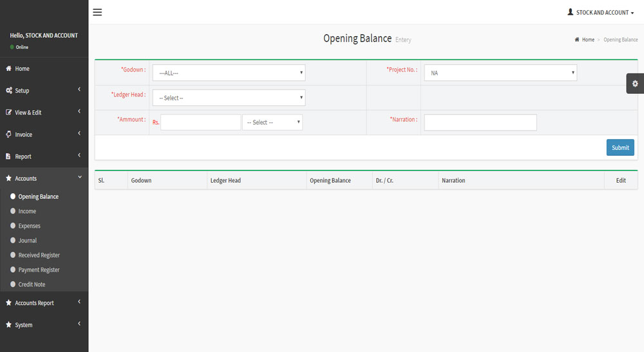Click the user profile icon at top right
The height and width of the screenshot is (352, 644).
tap(571, 12)
